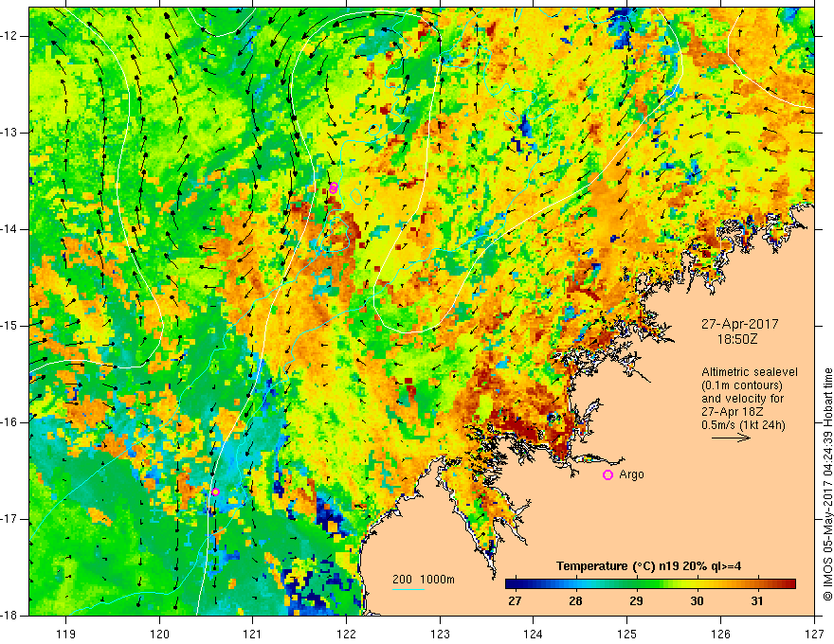
Task: Click the colorbar tick label '29'
Action: pos(636,601)
